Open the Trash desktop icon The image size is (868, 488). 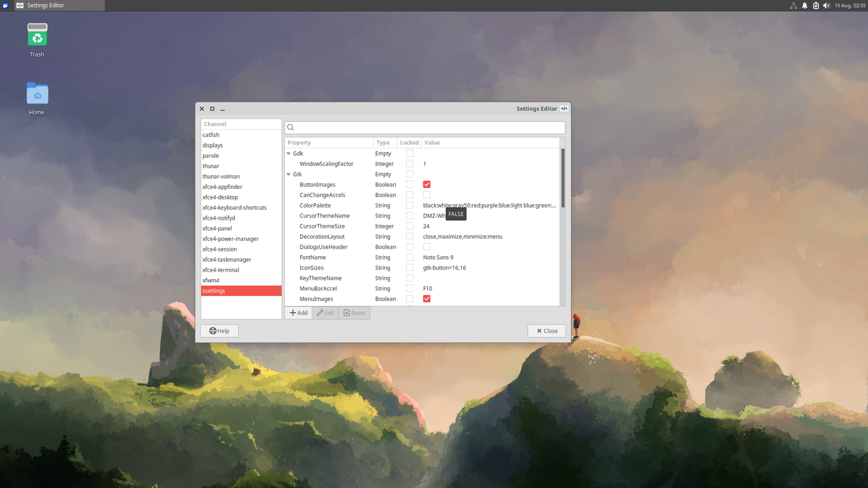37,35
